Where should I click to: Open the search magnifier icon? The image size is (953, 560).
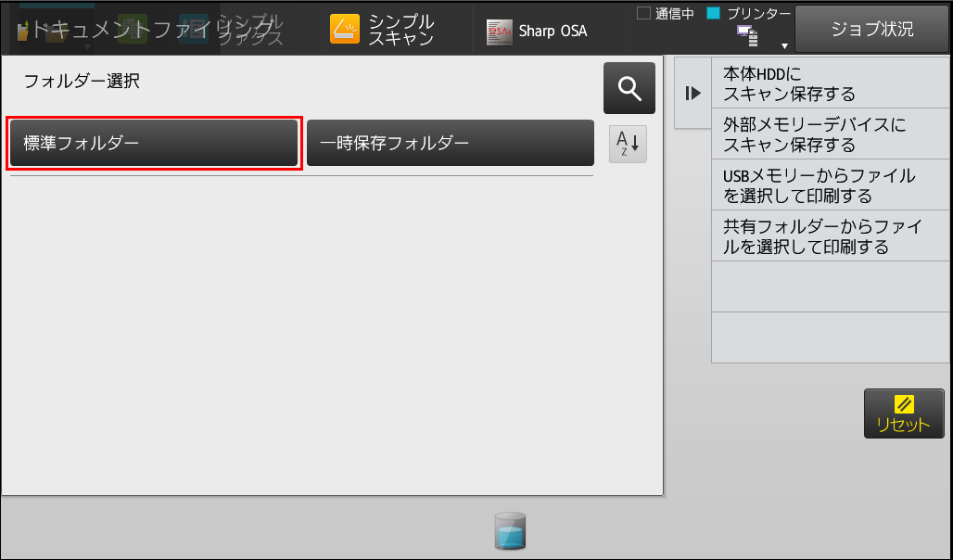click(x=629, y=88)
